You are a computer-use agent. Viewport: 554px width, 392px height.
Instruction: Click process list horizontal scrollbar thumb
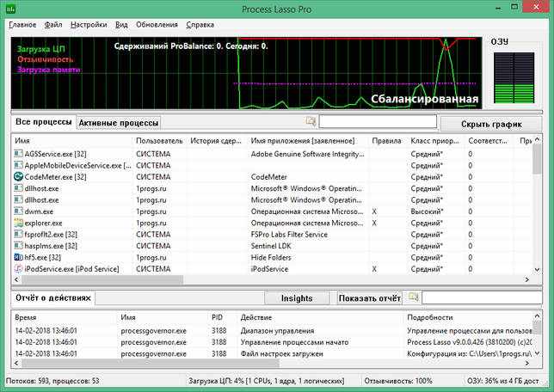coord(102,279)
